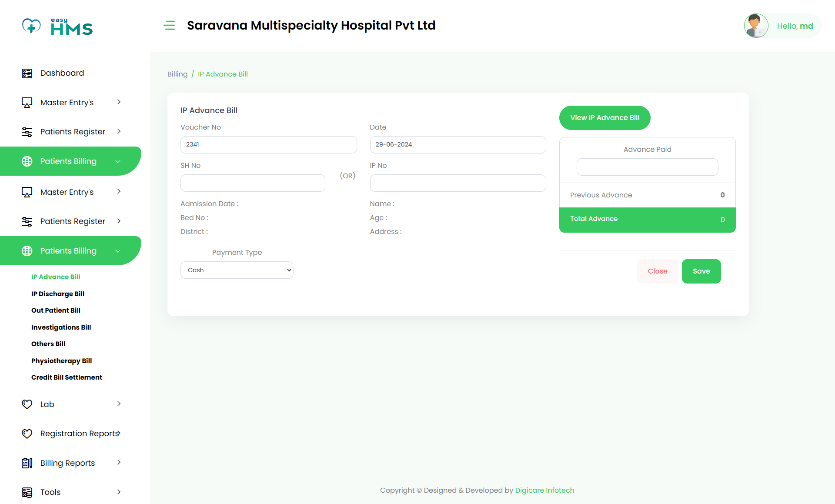Click the Billing Reports icon
Viewport: 835px width, 504px height.
pos(27,463)
